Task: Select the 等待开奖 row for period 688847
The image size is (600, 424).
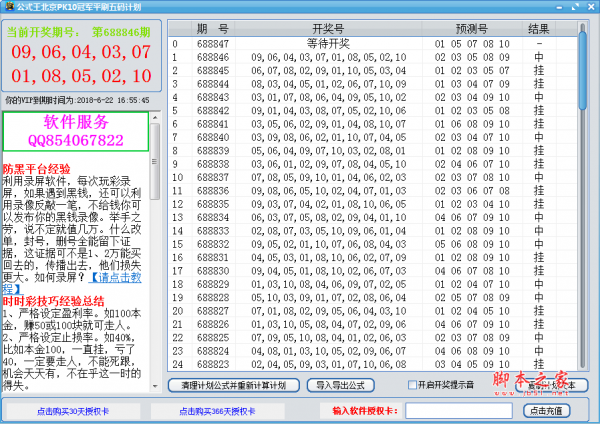Action: coord(329,44)
